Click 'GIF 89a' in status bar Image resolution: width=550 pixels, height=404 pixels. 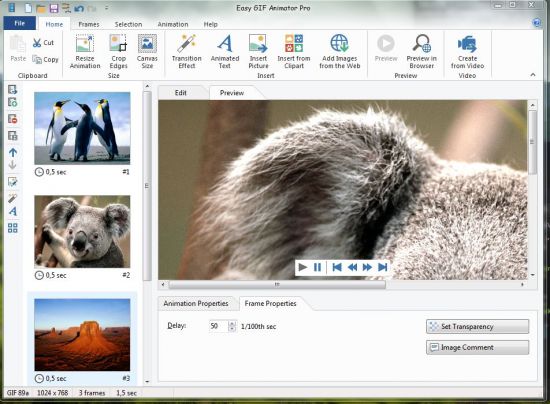[18, 393]
